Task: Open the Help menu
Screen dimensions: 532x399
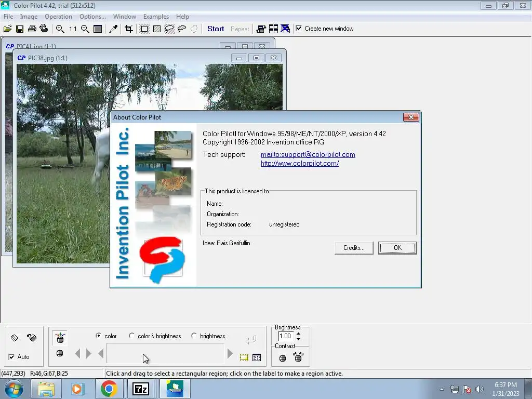Action: point(182,16)
